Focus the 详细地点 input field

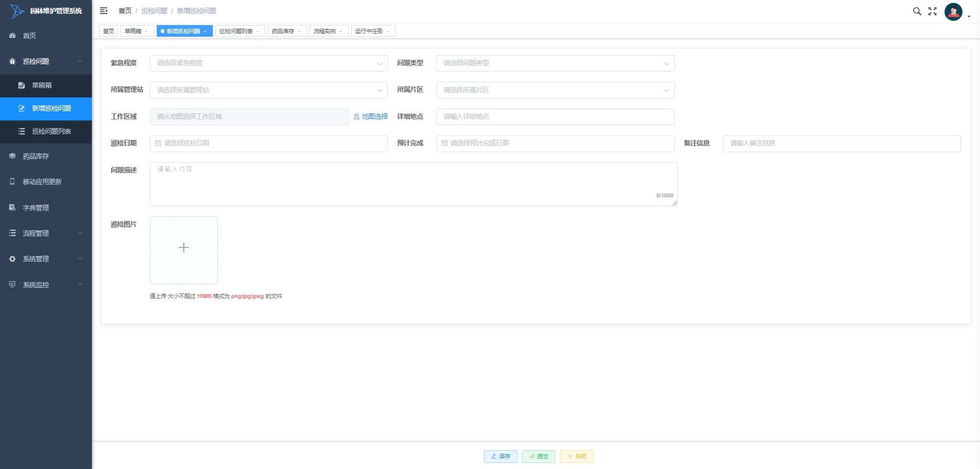pyautogui.click(x=555, y=117)
